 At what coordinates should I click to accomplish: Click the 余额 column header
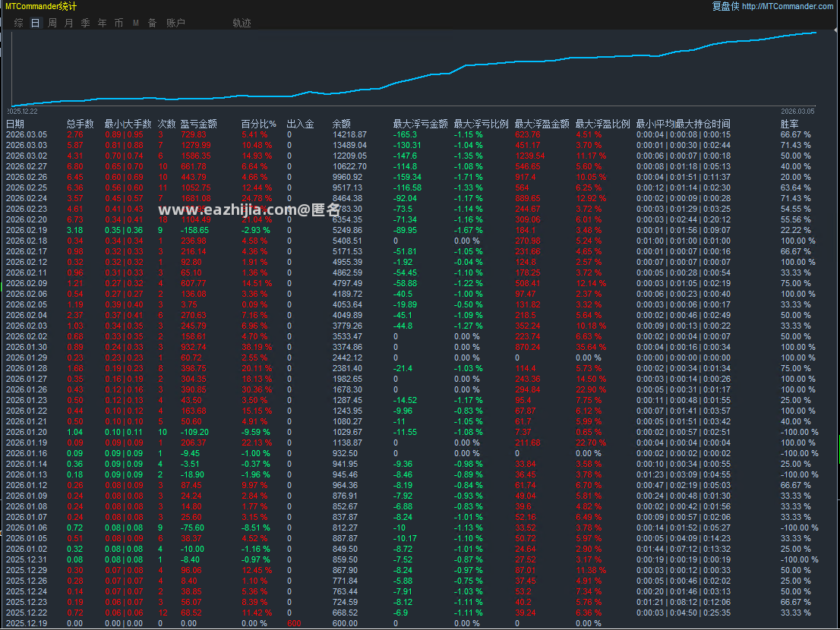point(341,124)
